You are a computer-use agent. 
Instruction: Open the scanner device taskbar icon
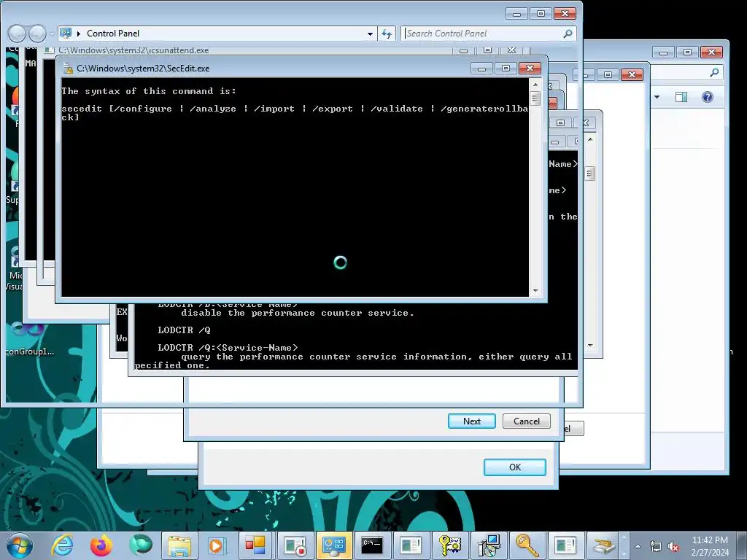603,545
